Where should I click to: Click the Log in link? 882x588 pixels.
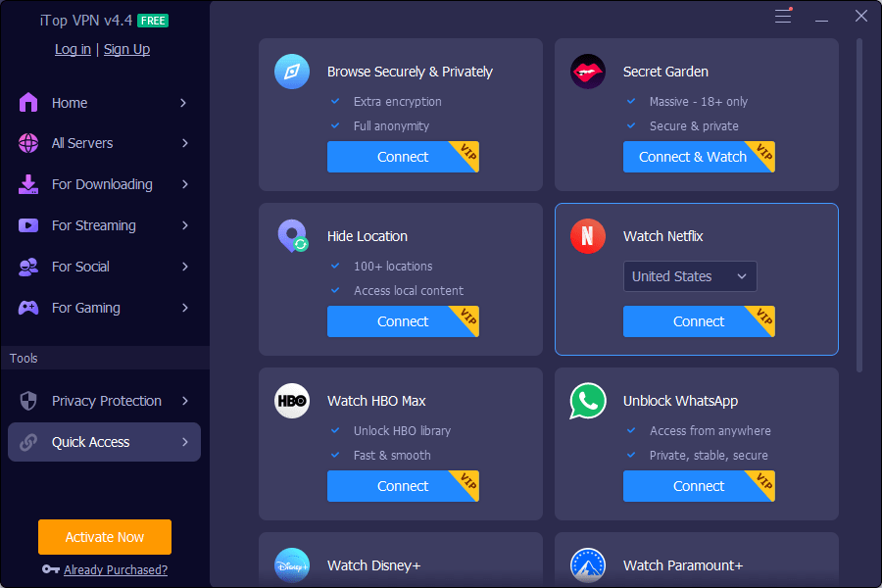coord(73,50)
